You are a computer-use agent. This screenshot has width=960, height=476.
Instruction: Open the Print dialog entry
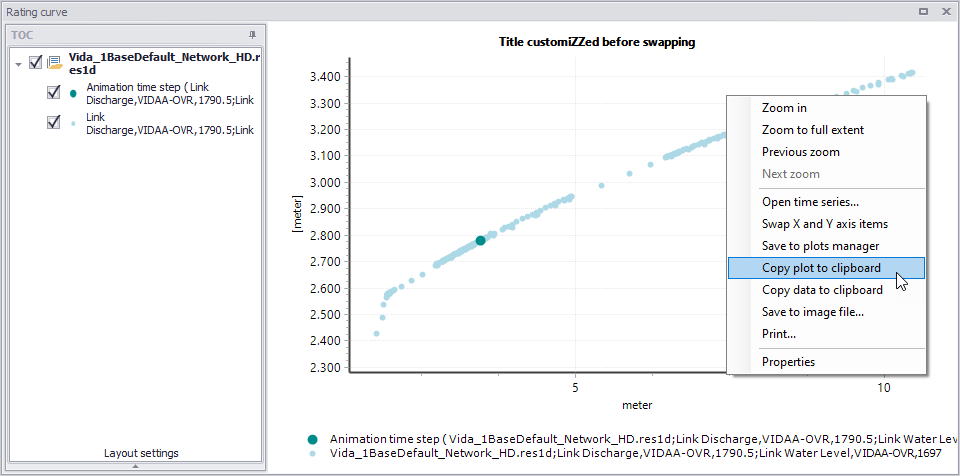[x=779, y=334]
